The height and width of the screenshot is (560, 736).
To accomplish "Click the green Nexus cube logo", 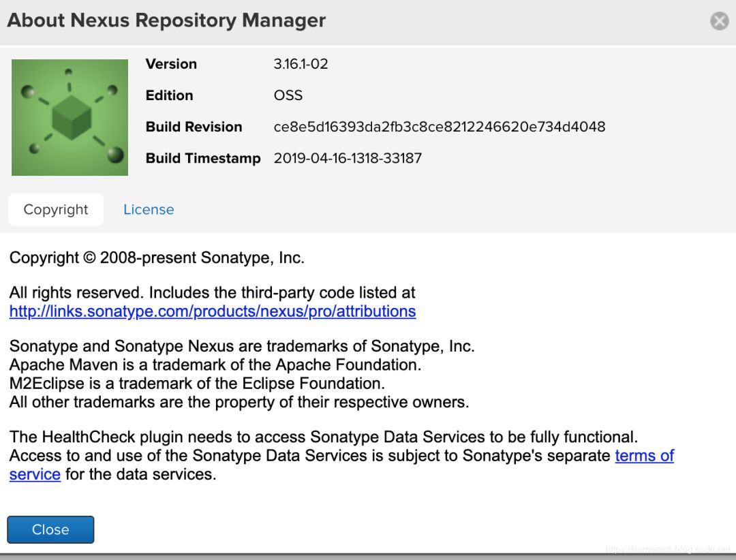I will point(70,117).
